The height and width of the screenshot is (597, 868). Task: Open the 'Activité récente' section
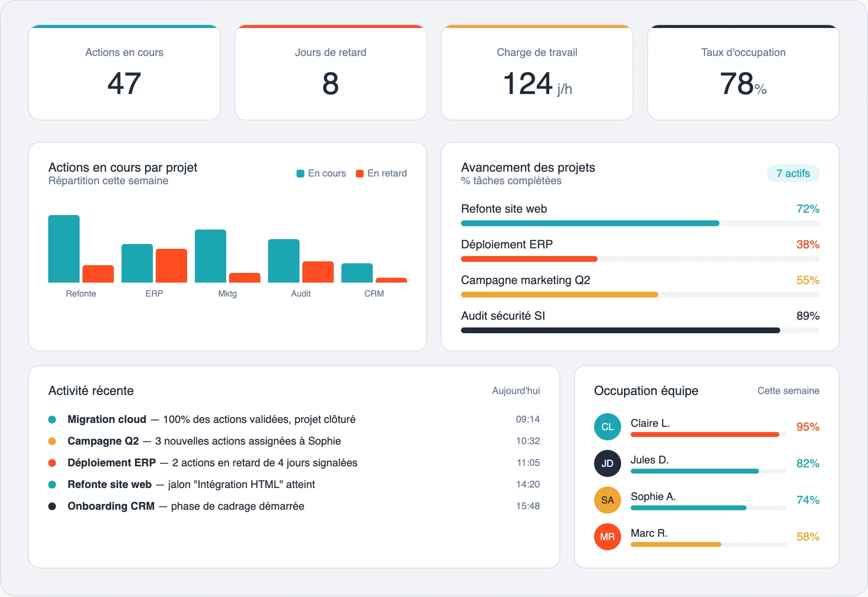click(91, 391)
